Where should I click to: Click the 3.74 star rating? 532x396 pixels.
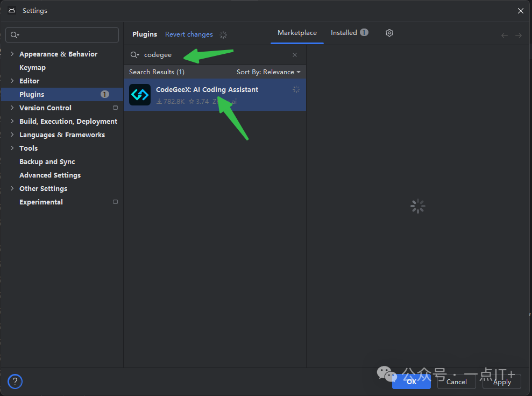tap(198, 102)
